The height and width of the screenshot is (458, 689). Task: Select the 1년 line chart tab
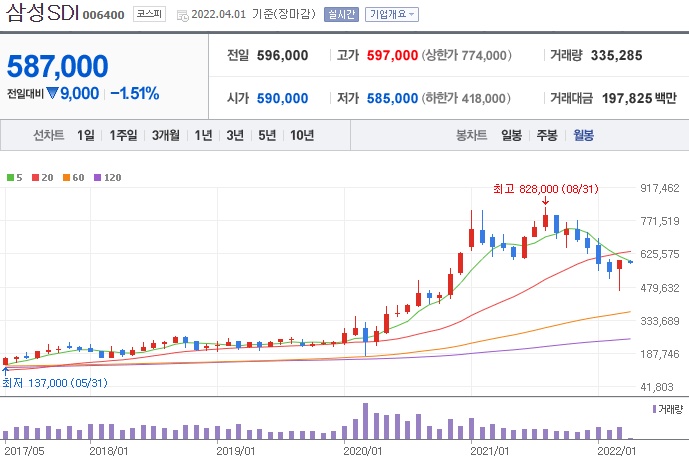click(203, 135)
